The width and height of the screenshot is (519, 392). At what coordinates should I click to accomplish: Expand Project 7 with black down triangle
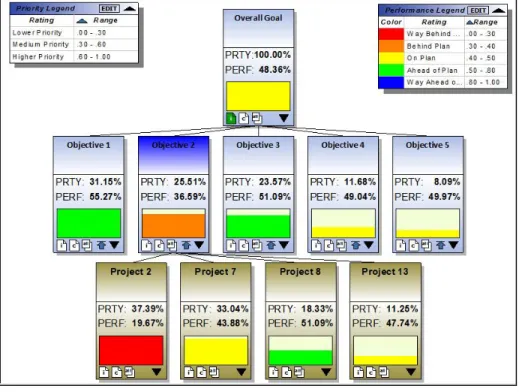(x=241, y=372)
